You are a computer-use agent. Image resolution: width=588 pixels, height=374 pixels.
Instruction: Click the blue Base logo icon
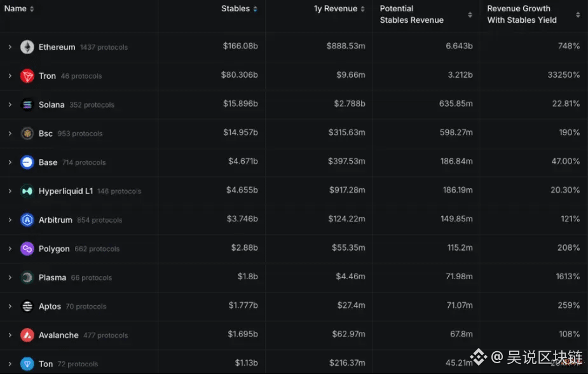27,162
